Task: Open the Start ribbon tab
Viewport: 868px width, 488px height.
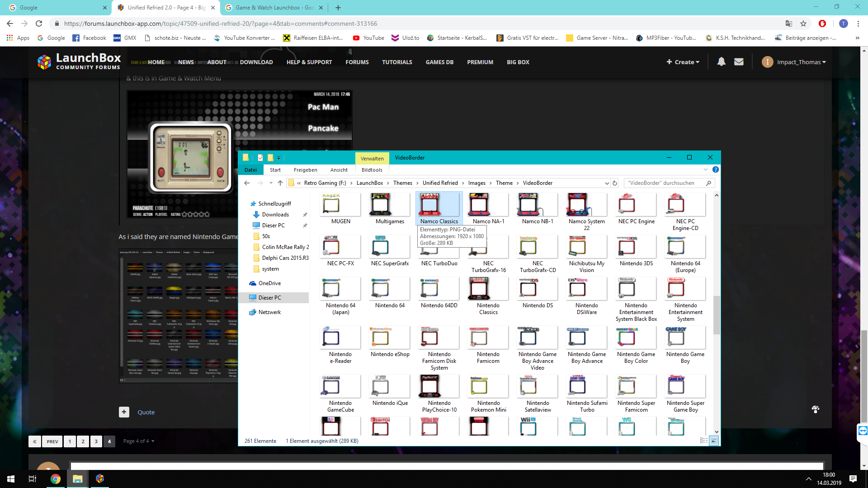Action: click(275, 170)
